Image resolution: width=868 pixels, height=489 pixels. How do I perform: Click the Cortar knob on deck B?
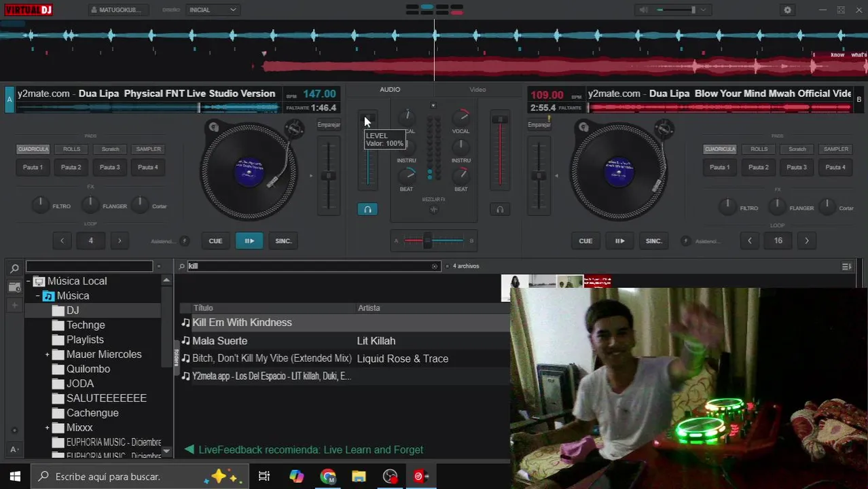coord(827,206)
